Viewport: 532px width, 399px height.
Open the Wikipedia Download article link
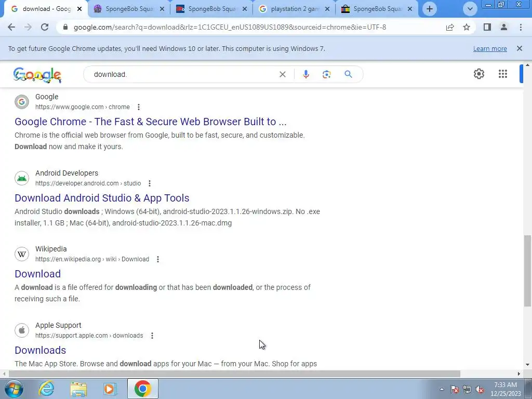37,274
